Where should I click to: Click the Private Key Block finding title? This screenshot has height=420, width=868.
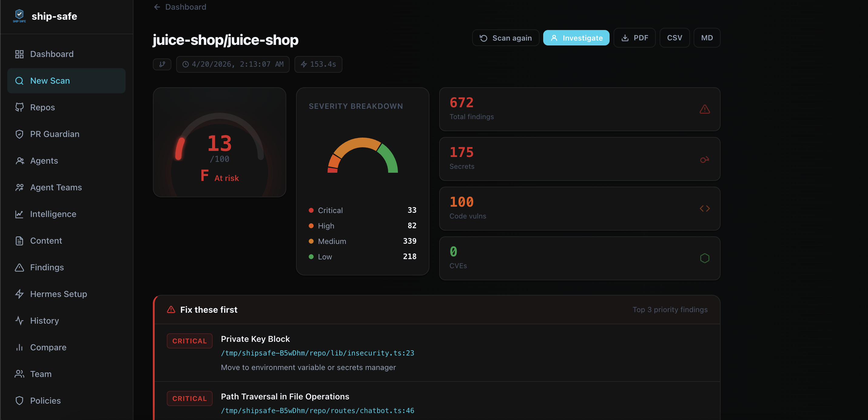coord(255,339)
